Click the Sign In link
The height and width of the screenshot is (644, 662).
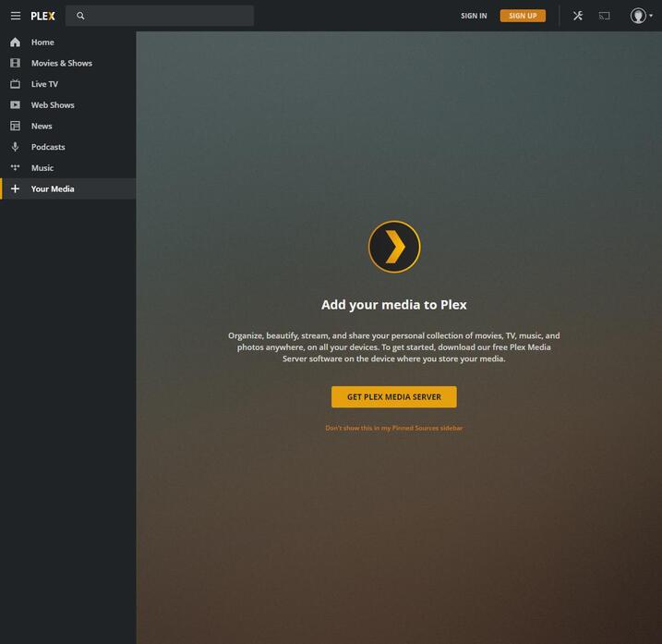click(x=474, y=16)
